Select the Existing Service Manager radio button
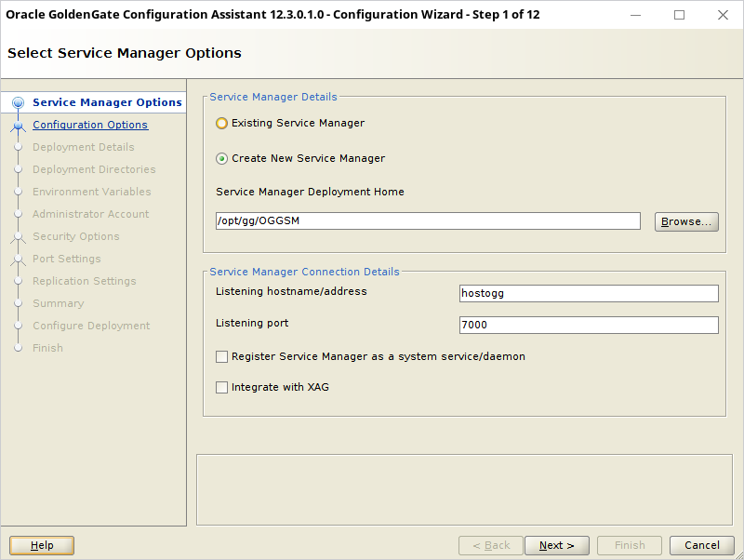 (221, 124)
